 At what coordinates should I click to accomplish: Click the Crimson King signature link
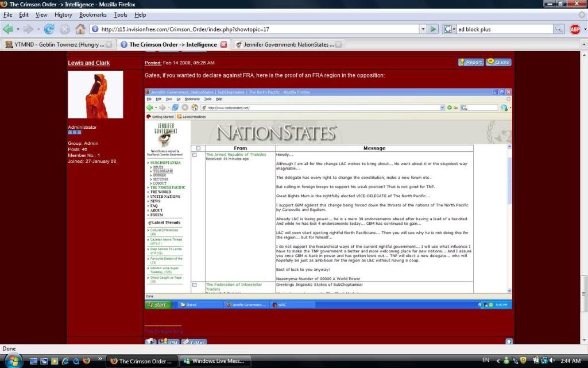tap(164, 332)
